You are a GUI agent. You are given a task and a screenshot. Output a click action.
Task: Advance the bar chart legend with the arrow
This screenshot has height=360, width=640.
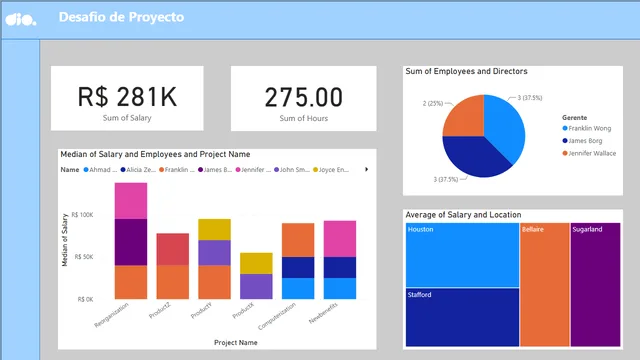[367, 169]
